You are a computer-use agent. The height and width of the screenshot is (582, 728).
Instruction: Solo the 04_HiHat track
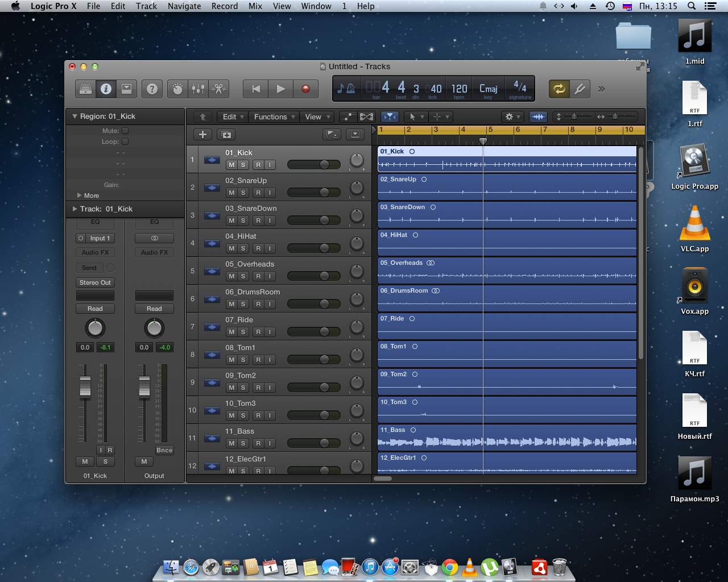[243, 248]
